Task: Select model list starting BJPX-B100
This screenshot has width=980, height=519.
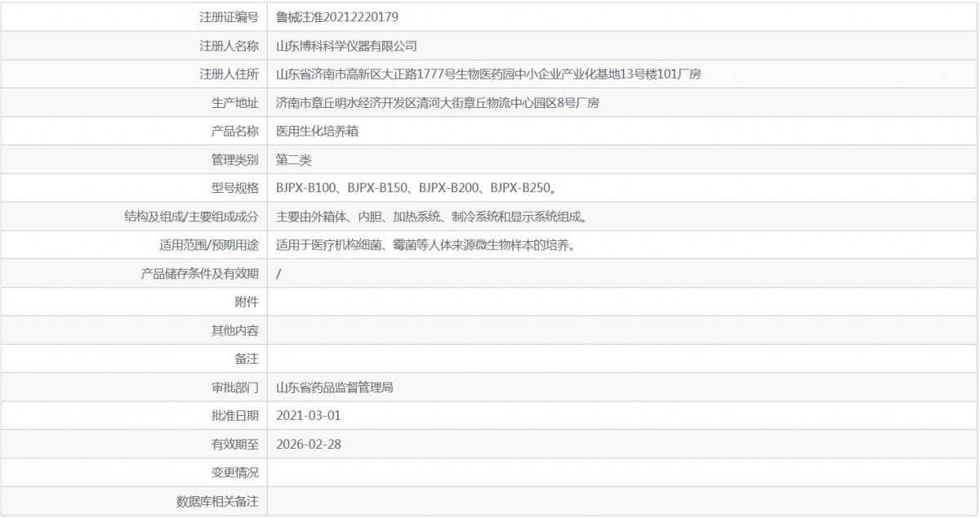Action: 416,188
